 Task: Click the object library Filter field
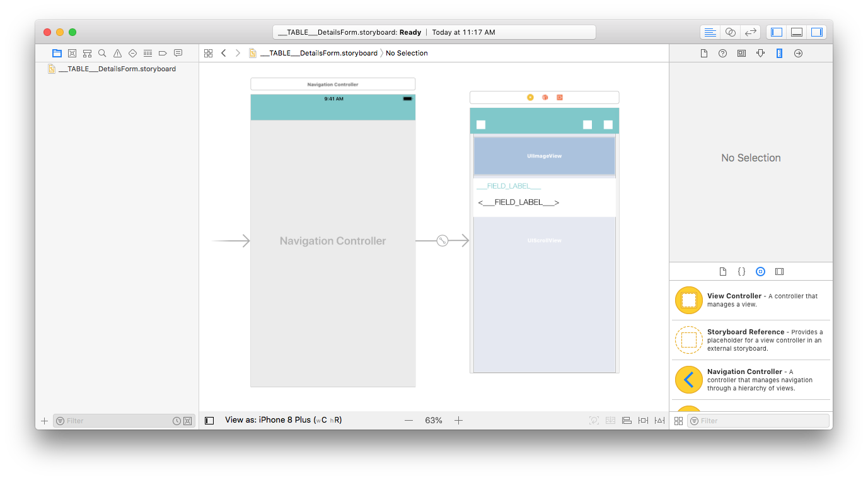(758, 421)
